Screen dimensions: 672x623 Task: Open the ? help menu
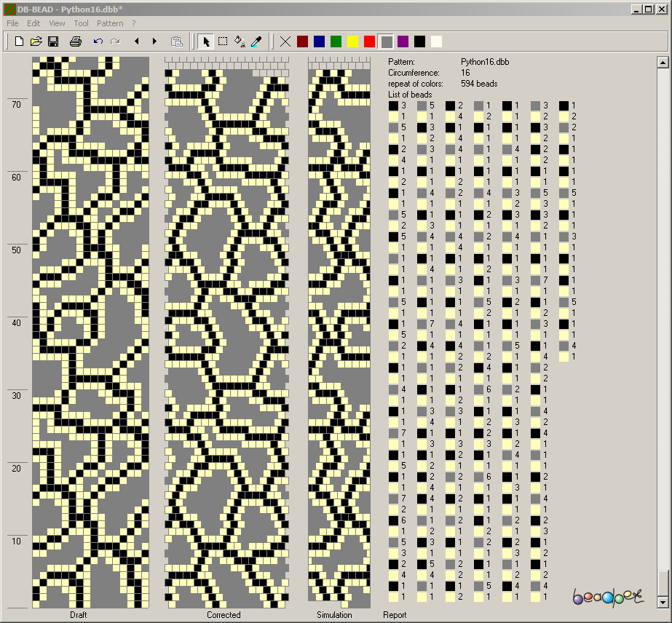[133, 23]
